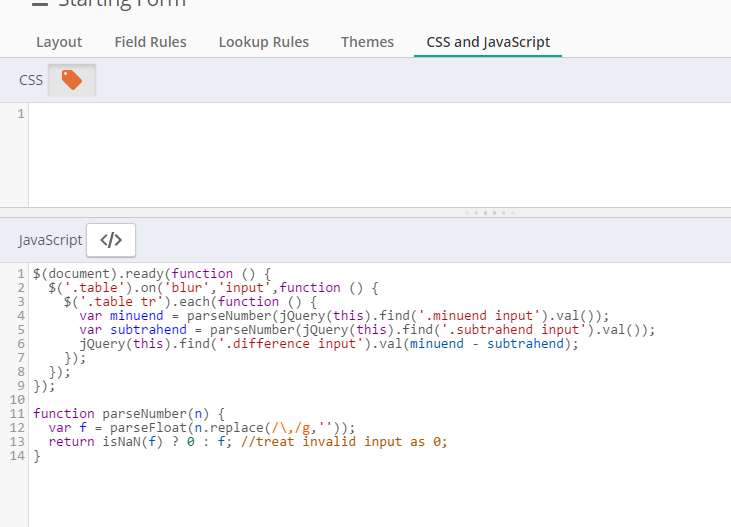Click line number 10 in JavaScript gutter
731x527 pixels.
point(15,399)
